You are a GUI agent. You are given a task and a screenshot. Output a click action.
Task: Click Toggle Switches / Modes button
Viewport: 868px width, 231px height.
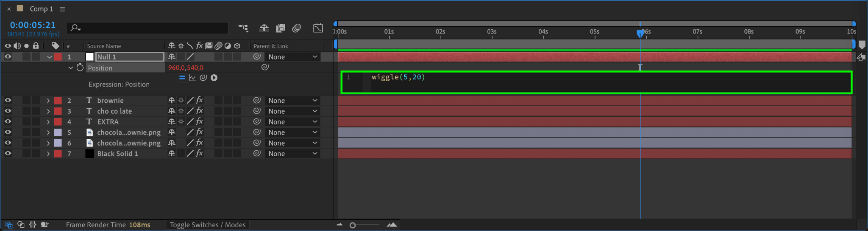(208, 225)
